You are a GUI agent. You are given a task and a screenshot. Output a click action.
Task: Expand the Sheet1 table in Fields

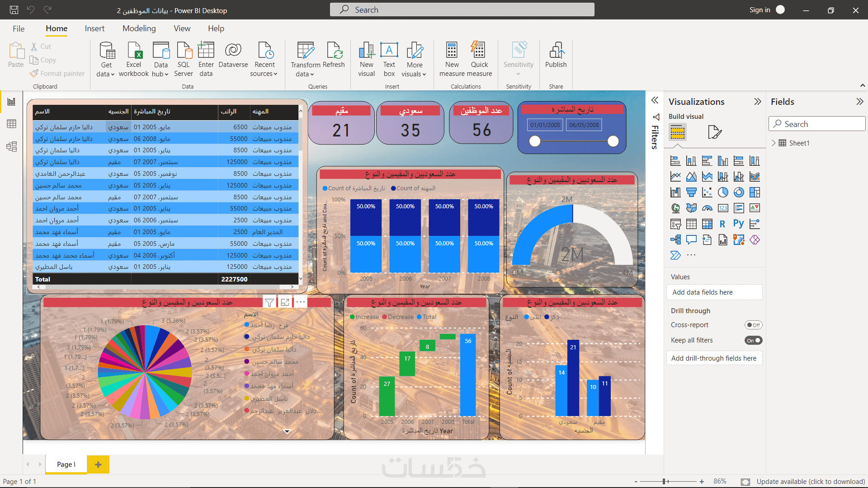coord(774,143)
